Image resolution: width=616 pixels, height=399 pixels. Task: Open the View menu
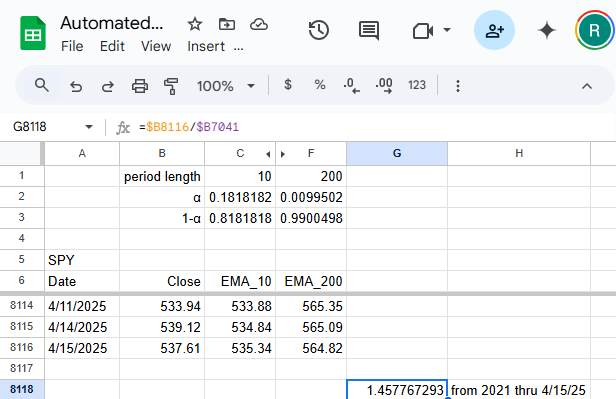[156, 46]
